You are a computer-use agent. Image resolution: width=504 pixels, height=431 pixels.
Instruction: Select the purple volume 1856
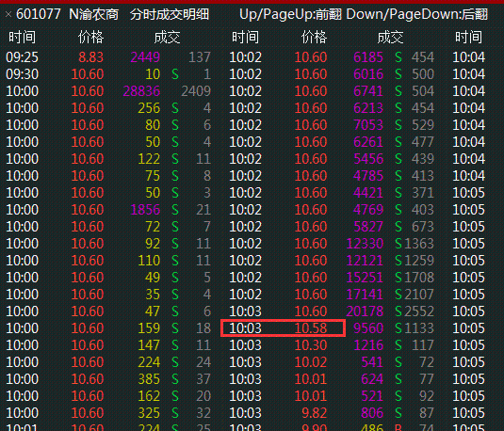[x=145, y=210]
